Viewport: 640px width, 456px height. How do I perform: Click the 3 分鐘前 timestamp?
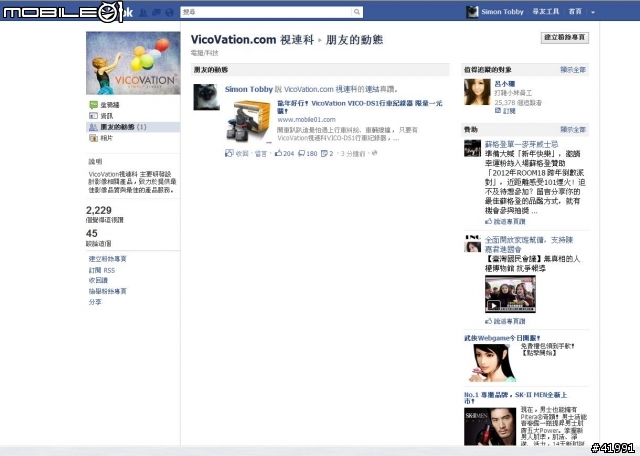point(353,153)
